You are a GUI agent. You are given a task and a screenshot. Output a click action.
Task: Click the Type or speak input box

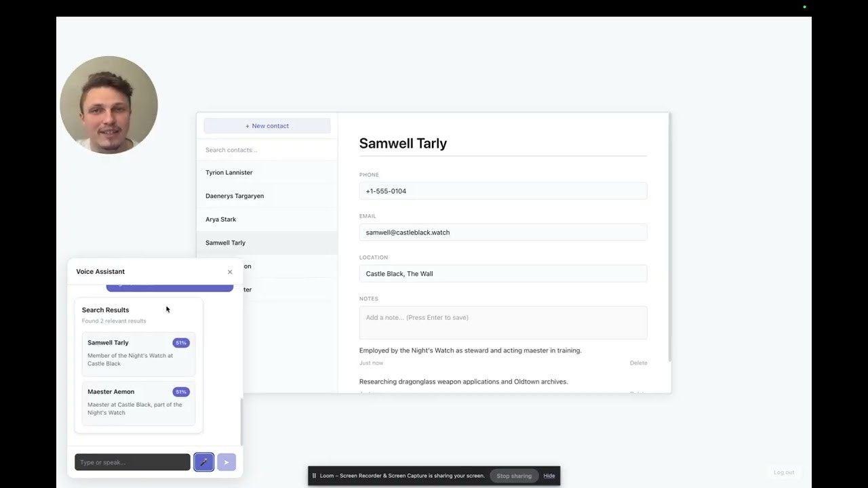[132, 462]
